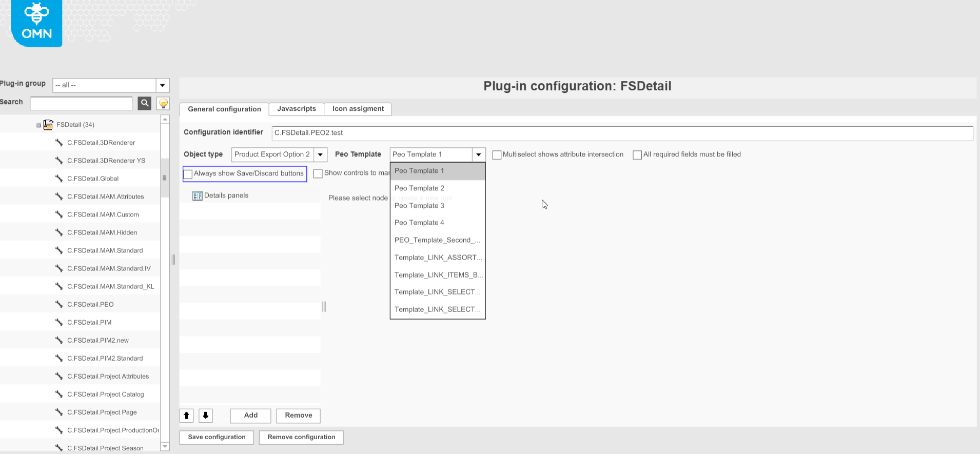Select Peo Template 1 from list
Screen dimensions: 980x454
[438, 171]
